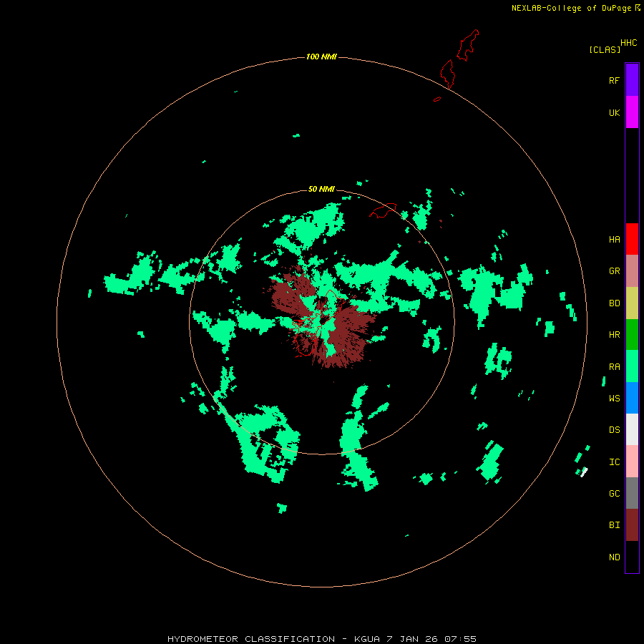The image size is (644, 644).
Task: Click the UK magenta legend swatch
Action: point(632,112)
